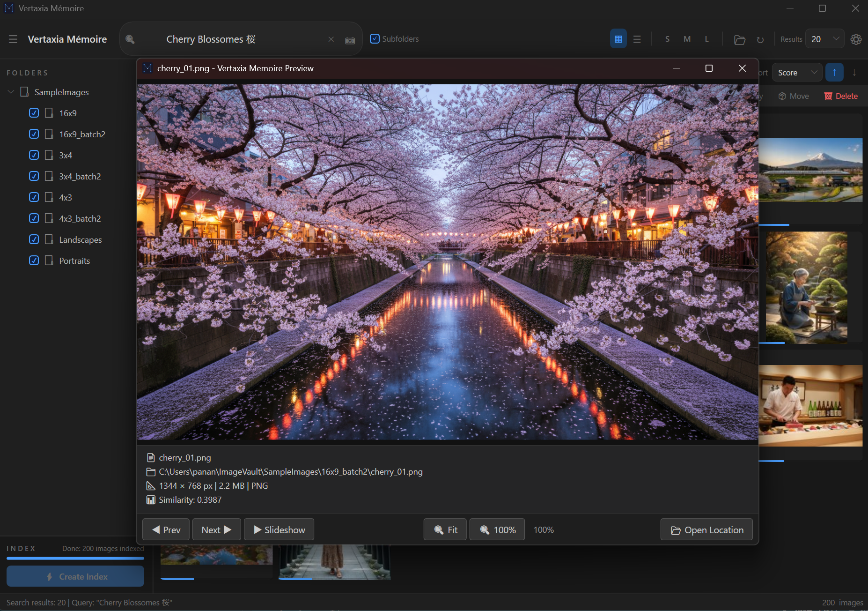Open folder icon in top toolbar
Image resolution: width=868 pixels, height=611 pixels.
pyautogui.click(x=739, y=40)
